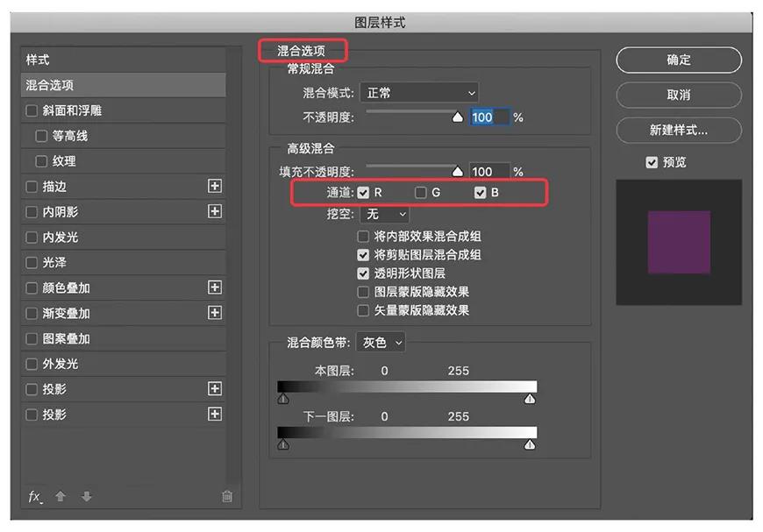Screen dimensions: 763x532
Task: Open the 挖空 dropdown set to 无
Action: (385, 214)
